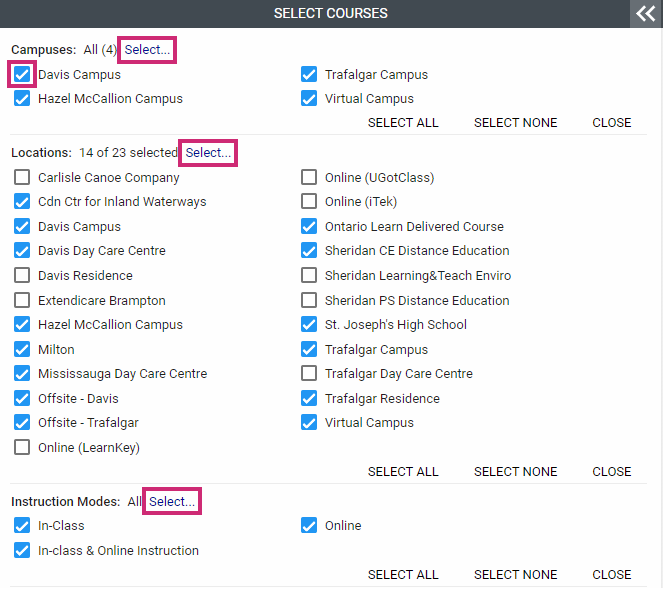Uncheck the Offsite - Trafalgar location
Screen dimensions: 663x589
click(22, 423)
